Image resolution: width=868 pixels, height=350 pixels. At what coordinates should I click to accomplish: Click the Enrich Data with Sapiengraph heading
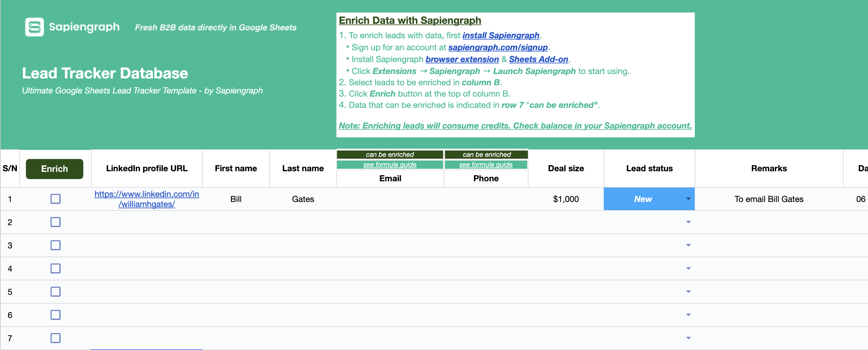click(x=410, y=21)
